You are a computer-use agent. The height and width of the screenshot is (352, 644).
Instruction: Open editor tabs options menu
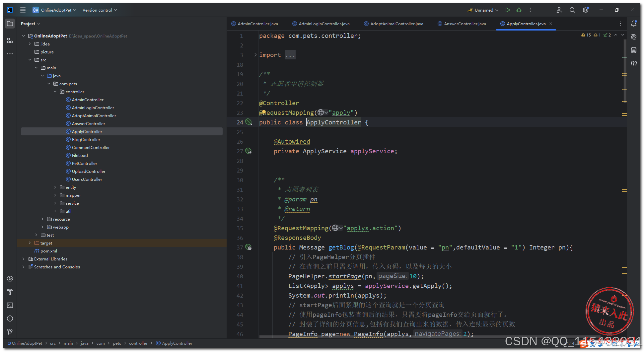coord(620,24)
